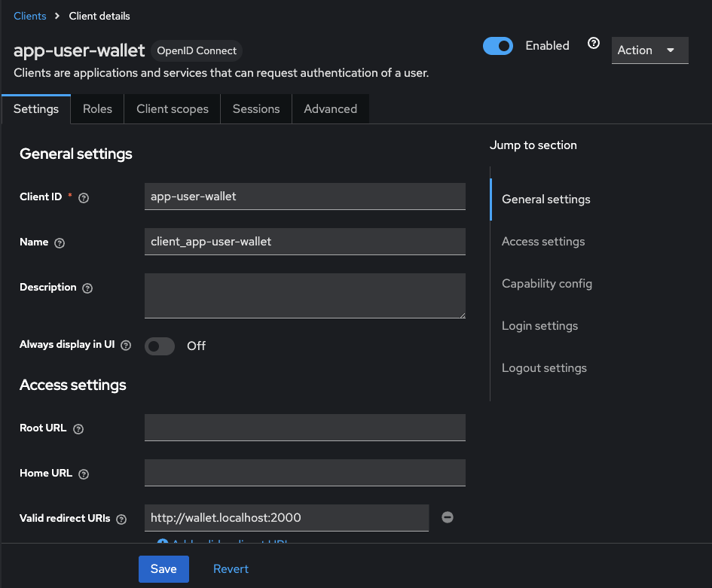Click the Description help icon
The image size is (712, 588).
87,288
